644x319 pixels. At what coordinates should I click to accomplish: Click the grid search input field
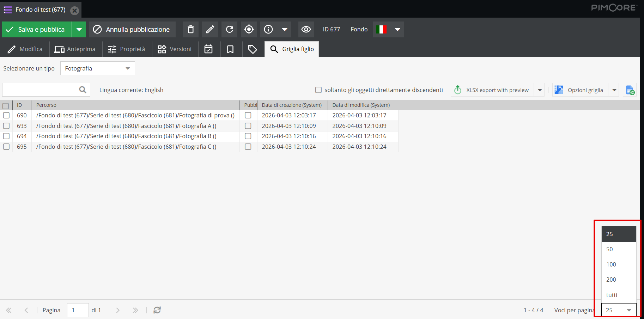coord(40,90)
